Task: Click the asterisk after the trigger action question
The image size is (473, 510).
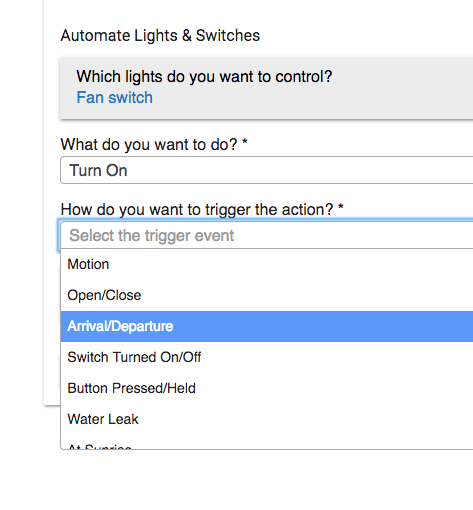Action: pyautogui.click(x=340, y=207)
